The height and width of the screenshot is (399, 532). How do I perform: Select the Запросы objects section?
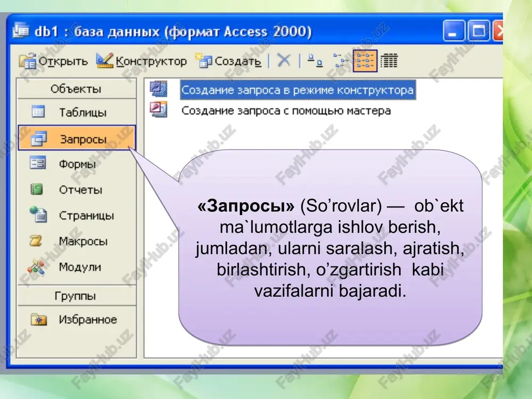click(x=77, y=138)
